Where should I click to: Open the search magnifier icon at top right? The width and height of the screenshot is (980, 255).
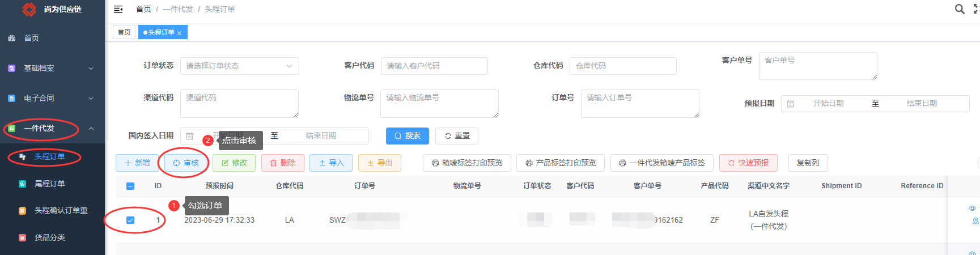(960, 9)
